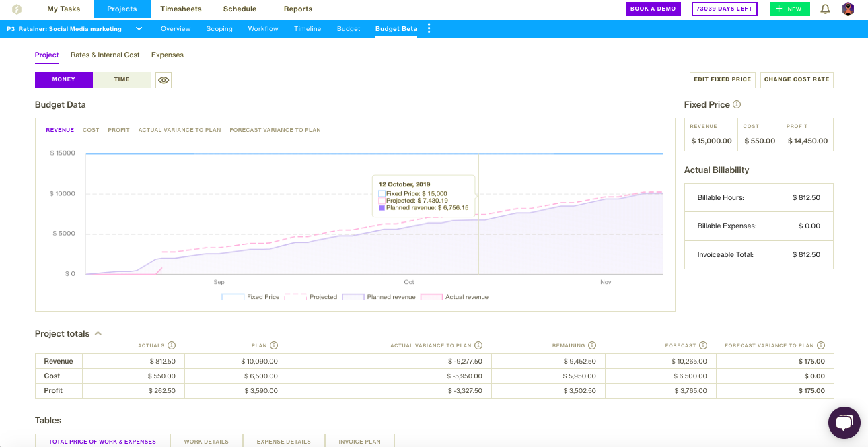Click the three-dot more menu beside Budget Beta
Image resolution: width=868 pixels, height=447 pixels.
[429, 29]
